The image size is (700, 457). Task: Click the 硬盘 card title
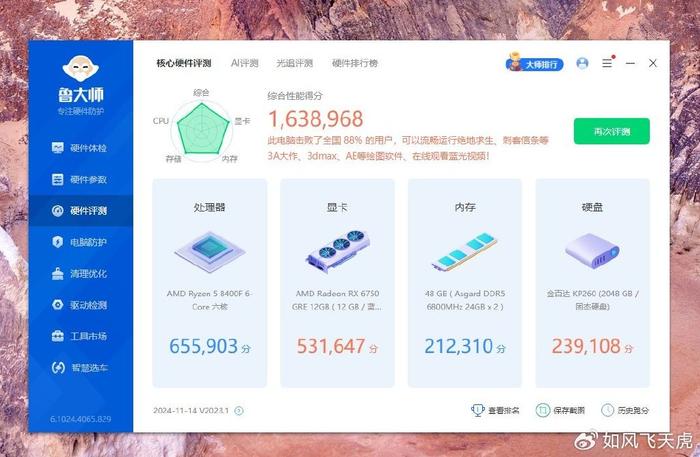click(x=592, y=207)
